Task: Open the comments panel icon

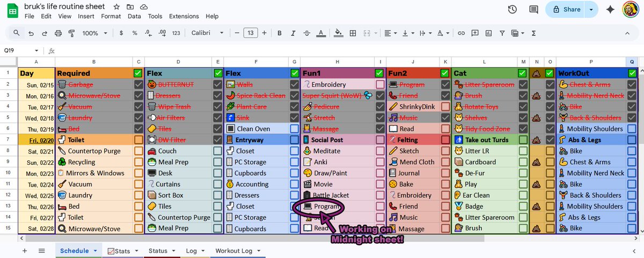Action: (x=533, y=9)
